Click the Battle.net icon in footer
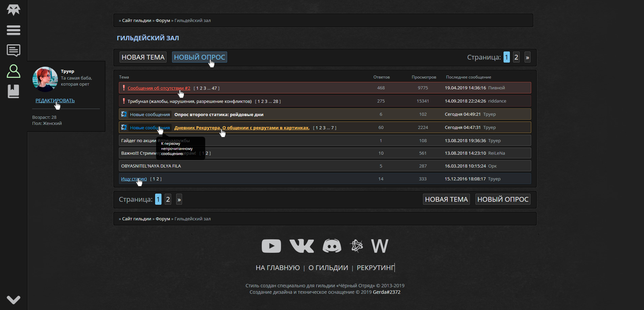This screenshot has width=644, height=310. click(357, 246)
